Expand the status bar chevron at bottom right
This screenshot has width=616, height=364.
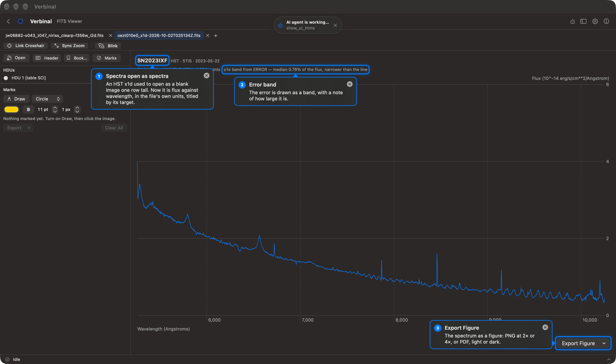609,359
